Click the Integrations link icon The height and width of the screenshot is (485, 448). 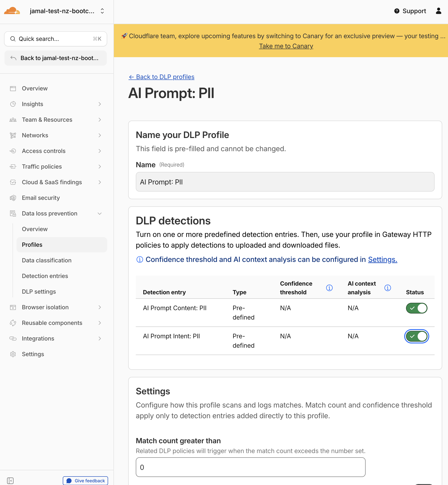tap(13, 339)
